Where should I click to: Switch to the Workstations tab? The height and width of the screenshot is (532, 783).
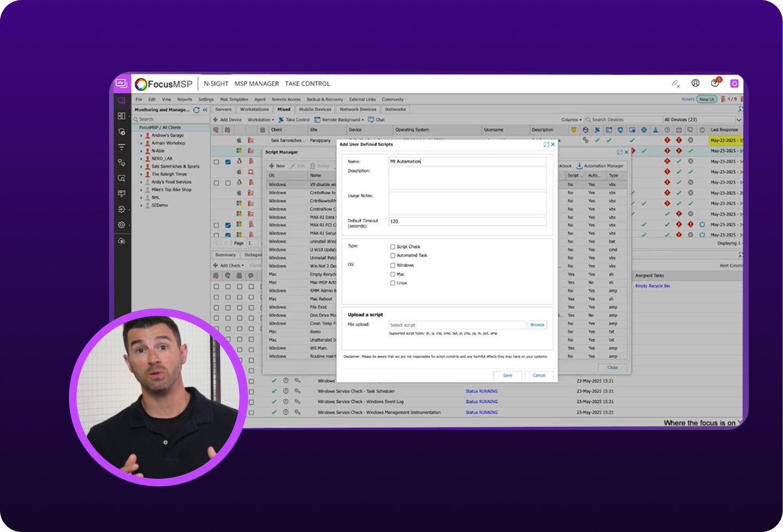coord(254,110)
